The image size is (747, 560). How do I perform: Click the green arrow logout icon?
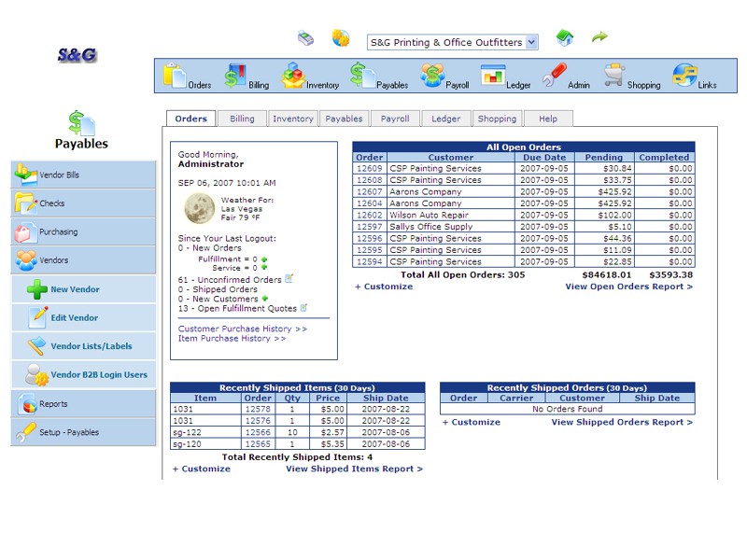coord(599,38)
